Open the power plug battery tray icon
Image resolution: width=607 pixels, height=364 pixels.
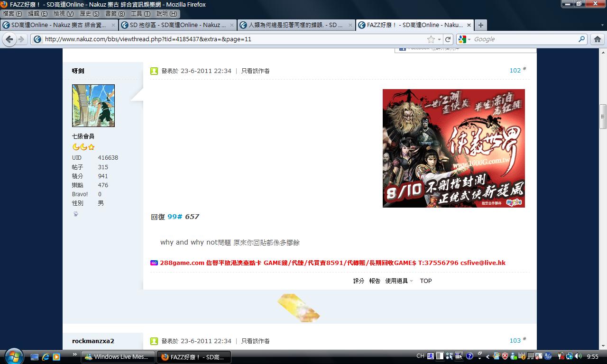pyautogui.click(x=561, y=356)
